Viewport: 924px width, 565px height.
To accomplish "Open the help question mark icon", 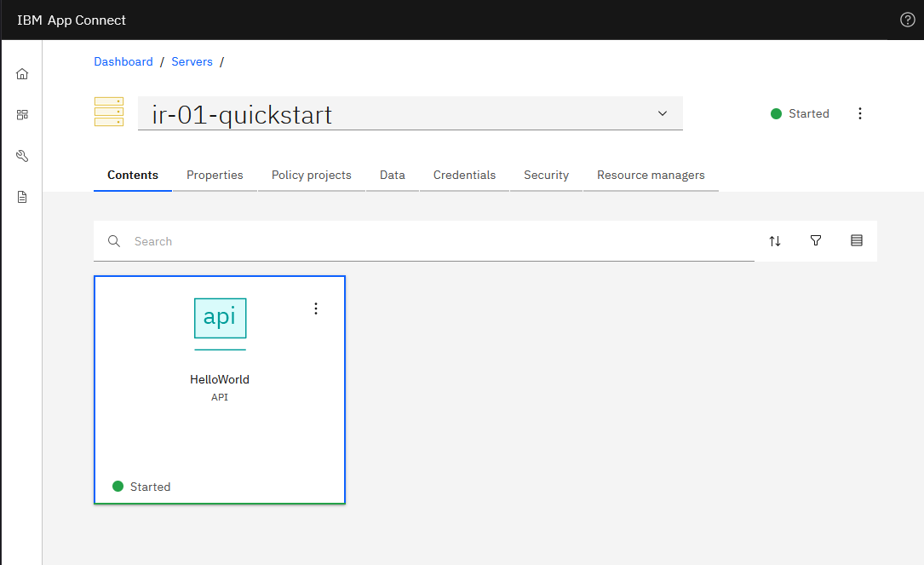I will point(908,20).
